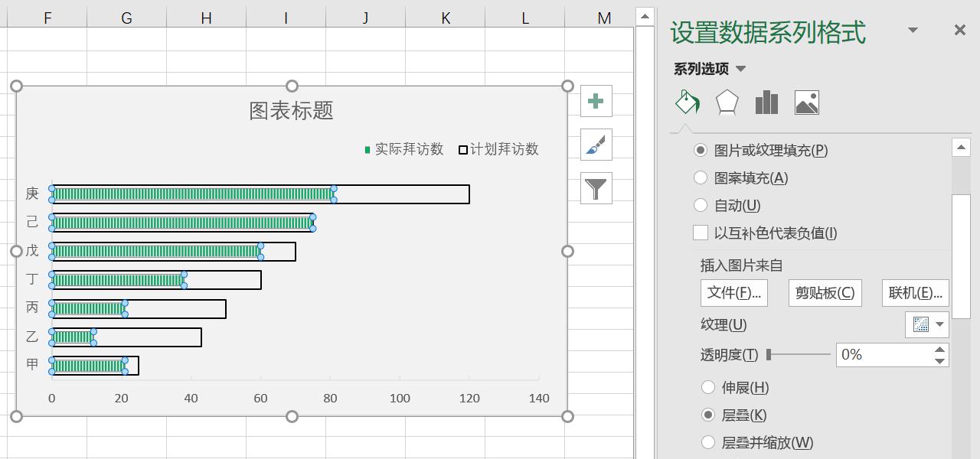Screen dimensions: 980x459
Task: Click the green bar for 己
Action: [x=182, y=223]
